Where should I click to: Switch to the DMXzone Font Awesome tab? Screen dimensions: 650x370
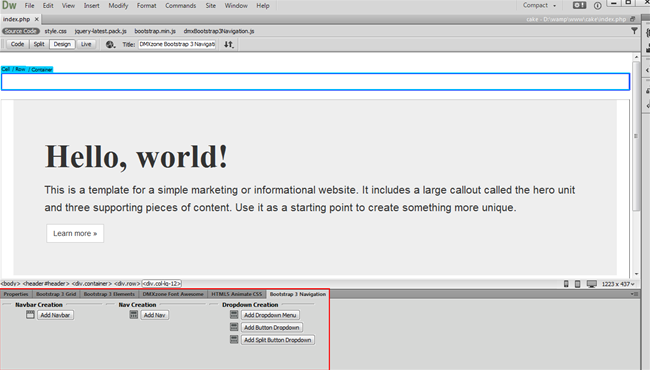pyautogui.click(x=173, y=294)
